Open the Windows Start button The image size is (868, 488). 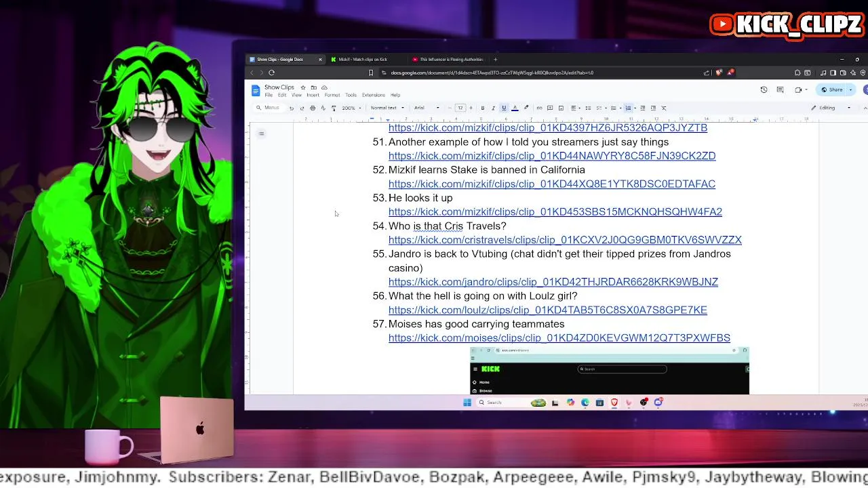point(467,403)
